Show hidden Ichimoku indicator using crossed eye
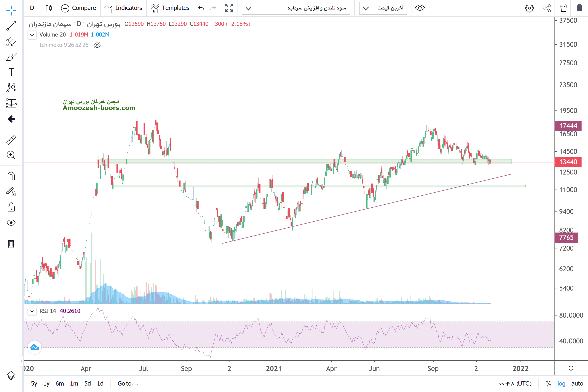 point(97,45)
